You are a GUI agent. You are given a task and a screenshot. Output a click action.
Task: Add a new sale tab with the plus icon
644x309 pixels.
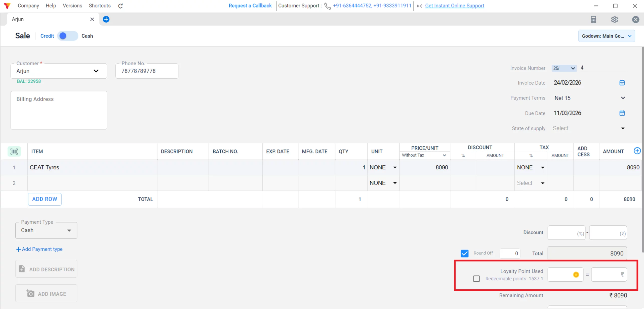[106, 19]
